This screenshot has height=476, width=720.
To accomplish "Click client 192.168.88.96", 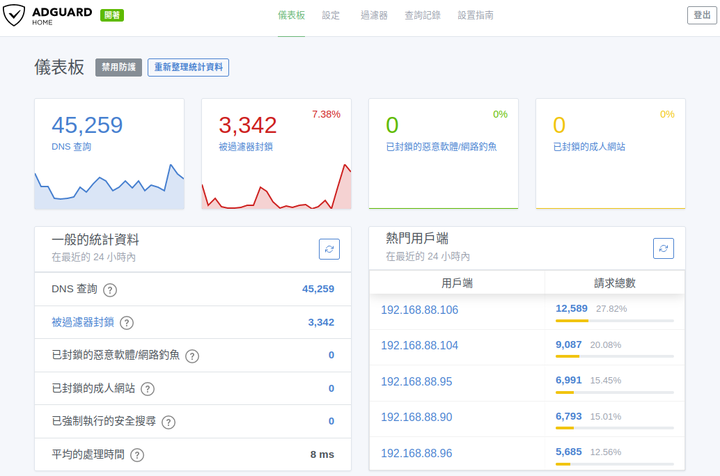I will (416, 453).
